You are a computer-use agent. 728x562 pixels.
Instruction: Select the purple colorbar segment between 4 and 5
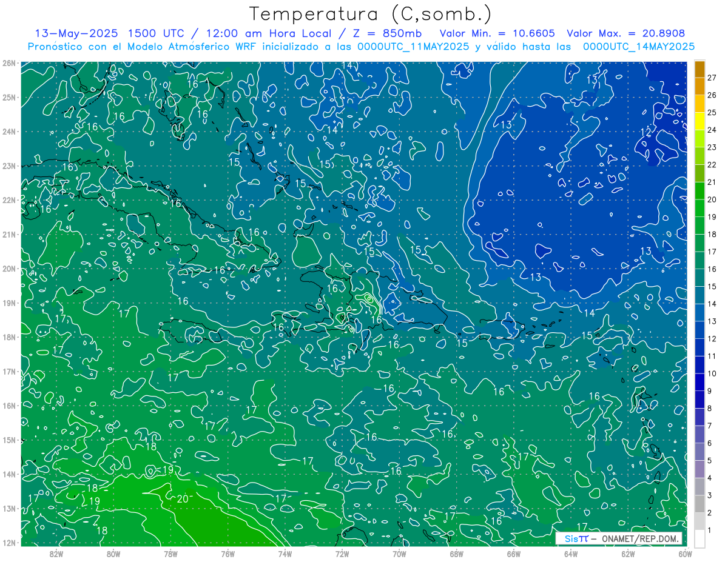699,469
